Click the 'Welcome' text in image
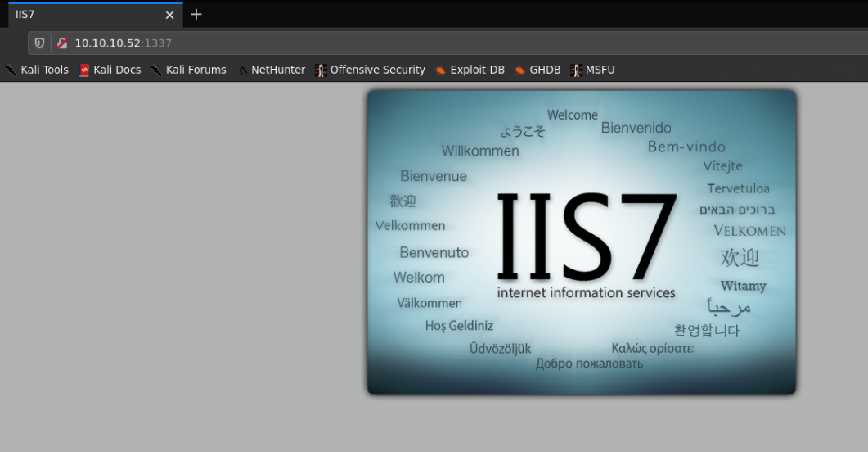The height and width of the screenshot is (452, 868). tap(573, 115)
